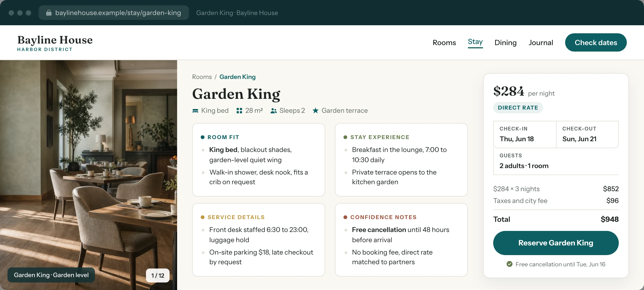644x290 pixels.
Task: Click the Bayline House logo
Action: coord(55,40)
